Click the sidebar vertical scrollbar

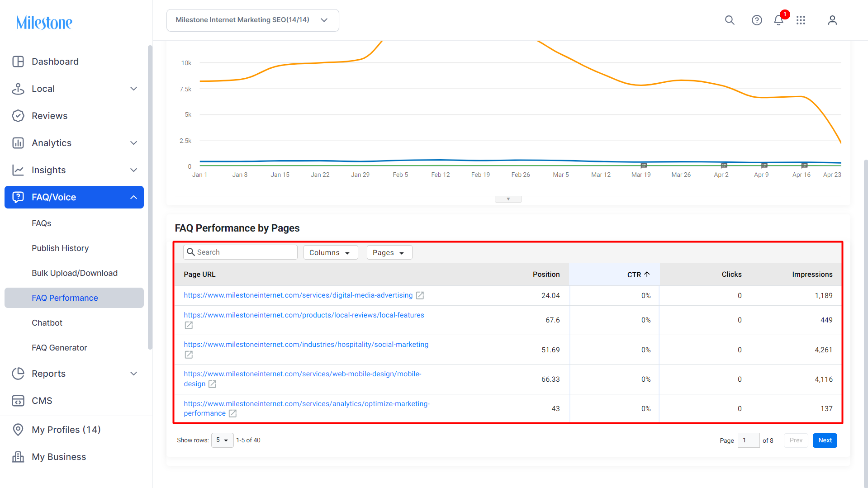150,197
